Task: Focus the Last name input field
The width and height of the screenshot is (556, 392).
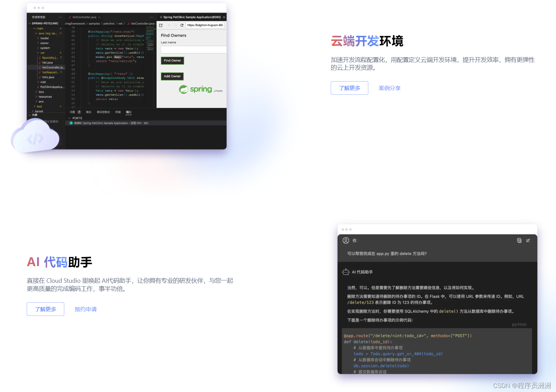Action: click(x=193, y=50)
